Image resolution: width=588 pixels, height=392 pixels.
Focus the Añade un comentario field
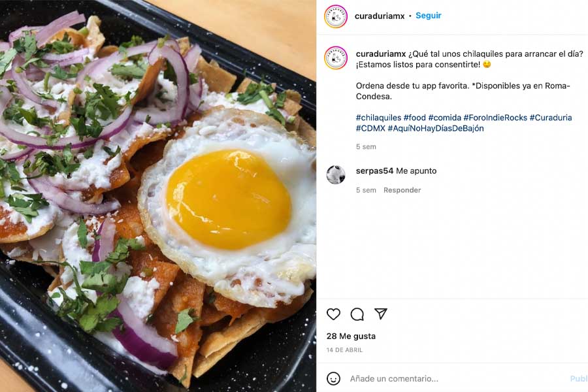[x=457, y=378]
